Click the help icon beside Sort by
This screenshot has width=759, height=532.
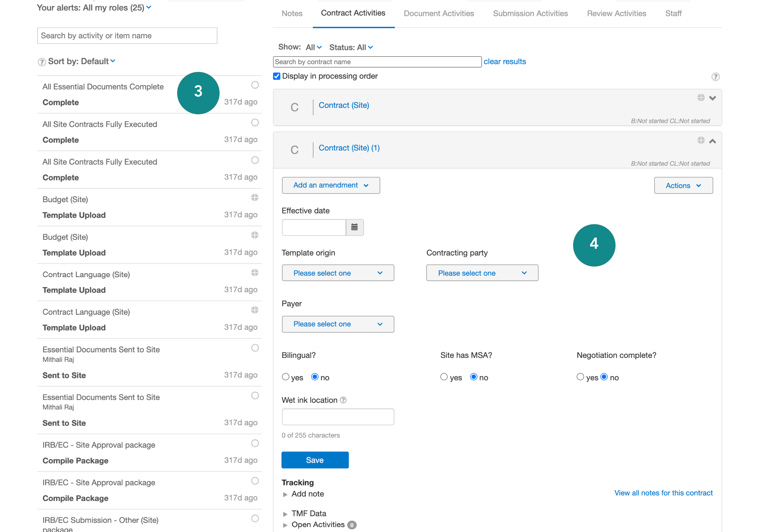pyautogui.click(x=42, y=62)
